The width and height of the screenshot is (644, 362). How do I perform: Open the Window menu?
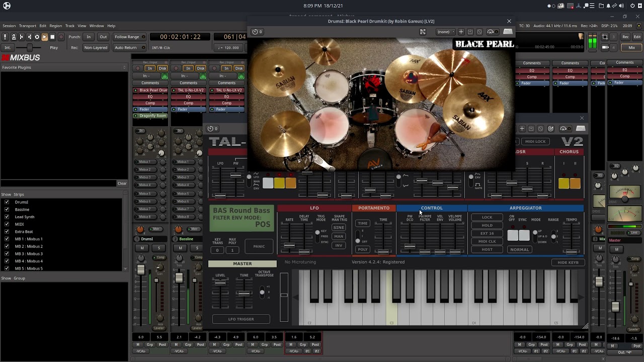97,26
